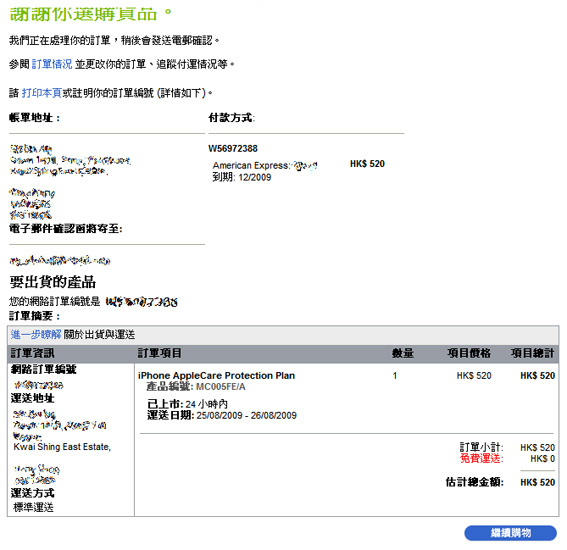This screenshot has width=567, height=550.
Task: Select the order number W56972388
Action: (x=233, y=149)
